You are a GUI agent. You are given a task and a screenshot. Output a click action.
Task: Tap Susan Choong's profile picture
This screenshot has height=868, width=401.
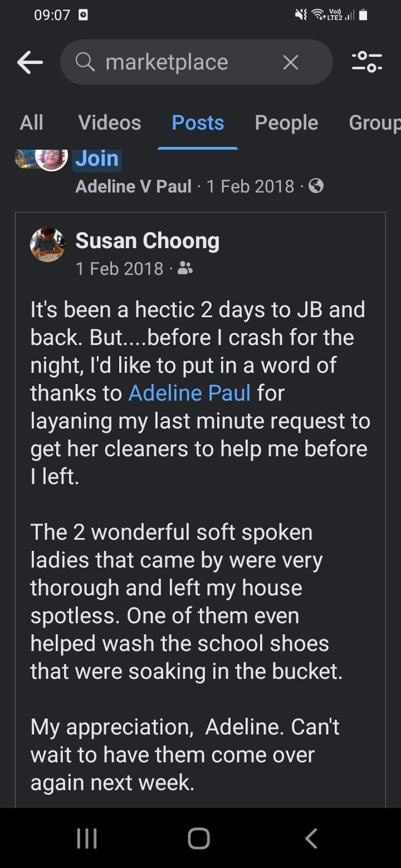pyautogui.click(x=47, y=245)
